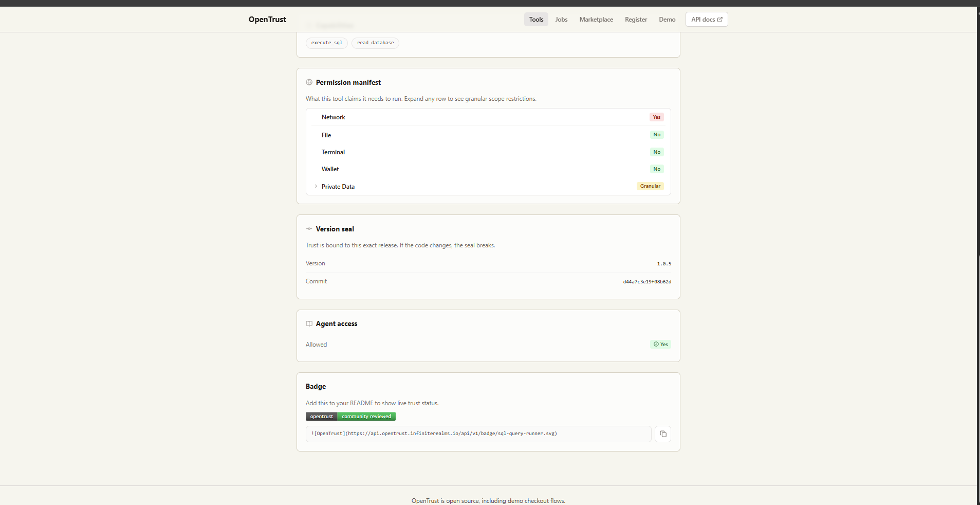Image resolution: width=980 pixels, height=505 pixels.
Task: Click the green Yes badge for Allowed
Action: click(x=661, y=345)
